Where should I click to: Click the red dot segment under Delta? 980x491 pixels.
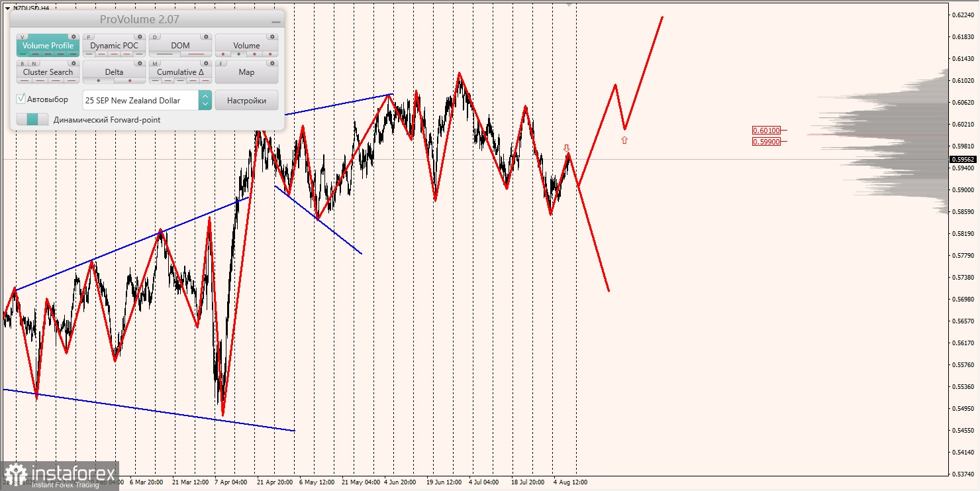(x=130, y=80)
